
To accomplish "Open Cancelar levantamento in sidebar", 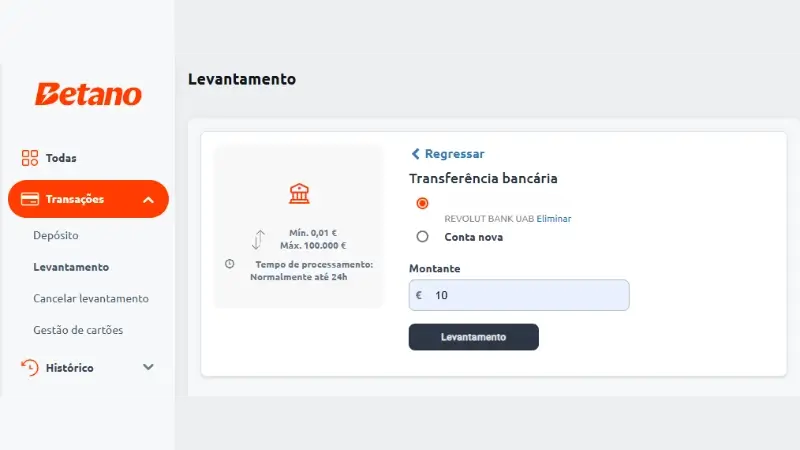I will [90, 298].
